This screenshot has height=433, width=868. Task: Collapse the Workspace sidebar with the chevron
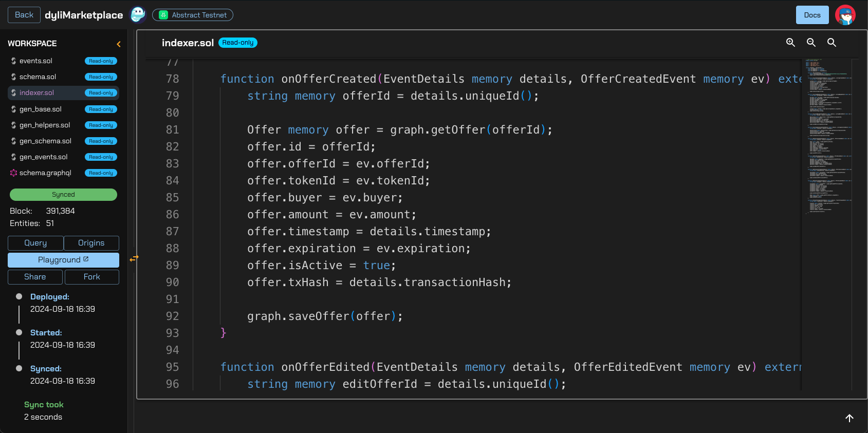coord(119,44)
